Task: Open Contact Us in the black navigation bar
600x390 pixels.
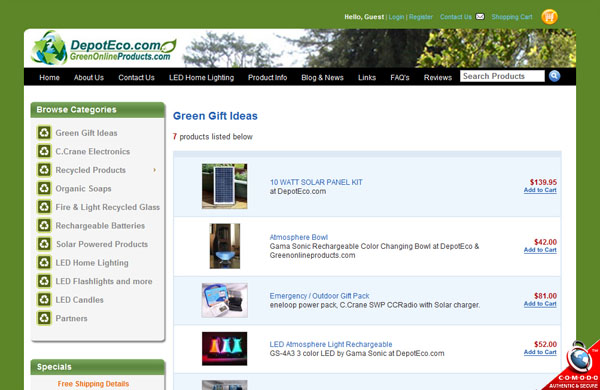Action: point(136,78)
